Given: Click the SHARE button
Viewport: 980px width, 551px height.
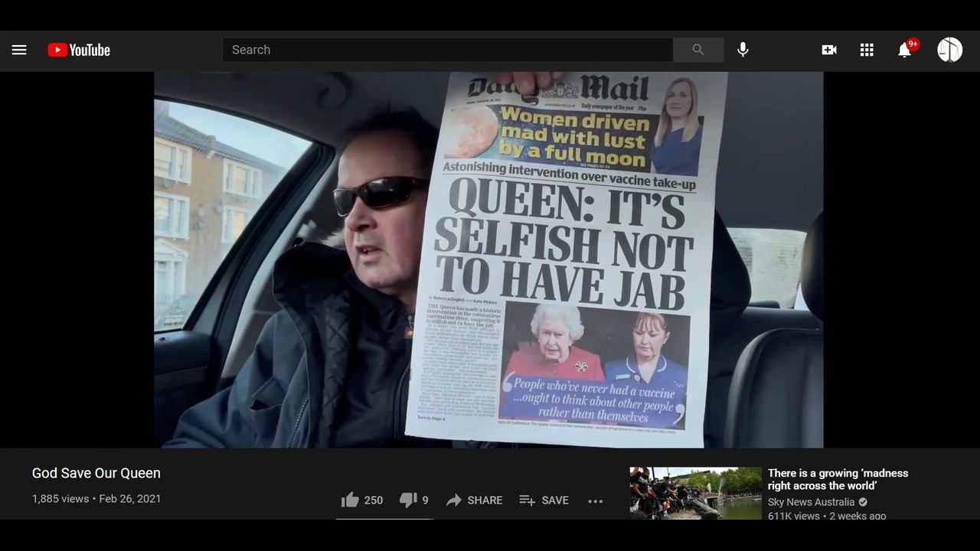Looking at the screenshot, I should click(x=475, y=500).
